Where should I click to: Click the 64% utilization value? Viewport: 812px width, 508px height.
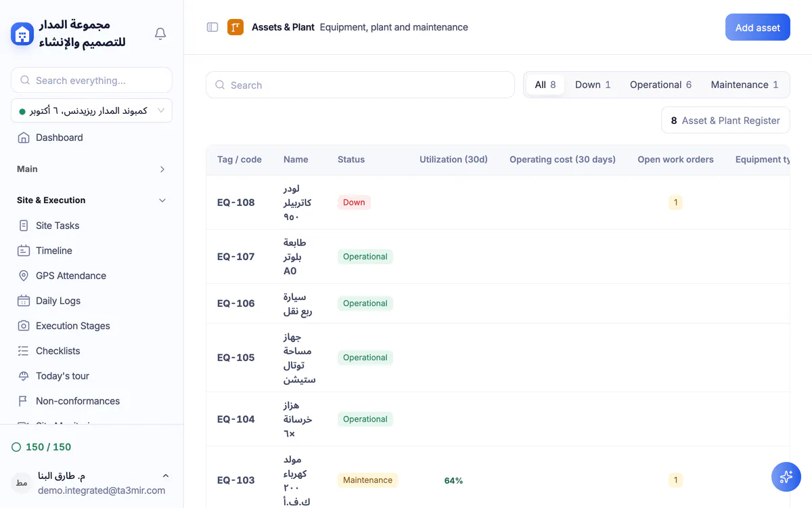click(x=453, y=481)
